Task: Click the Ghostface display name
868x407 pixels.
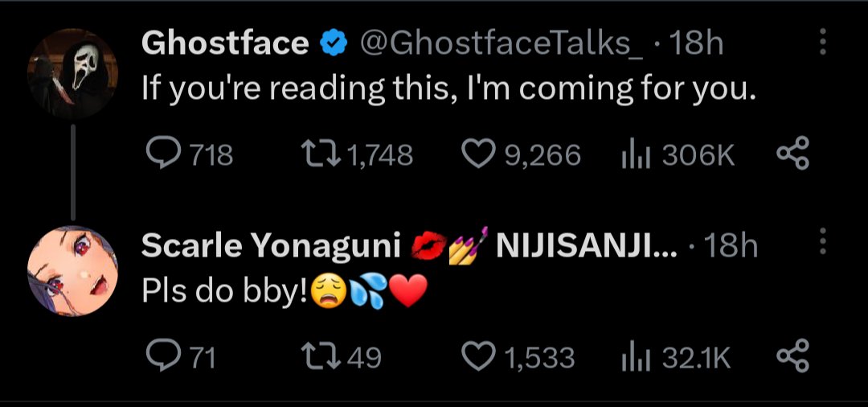Action: pyautogui.click(x=224, y=43)
